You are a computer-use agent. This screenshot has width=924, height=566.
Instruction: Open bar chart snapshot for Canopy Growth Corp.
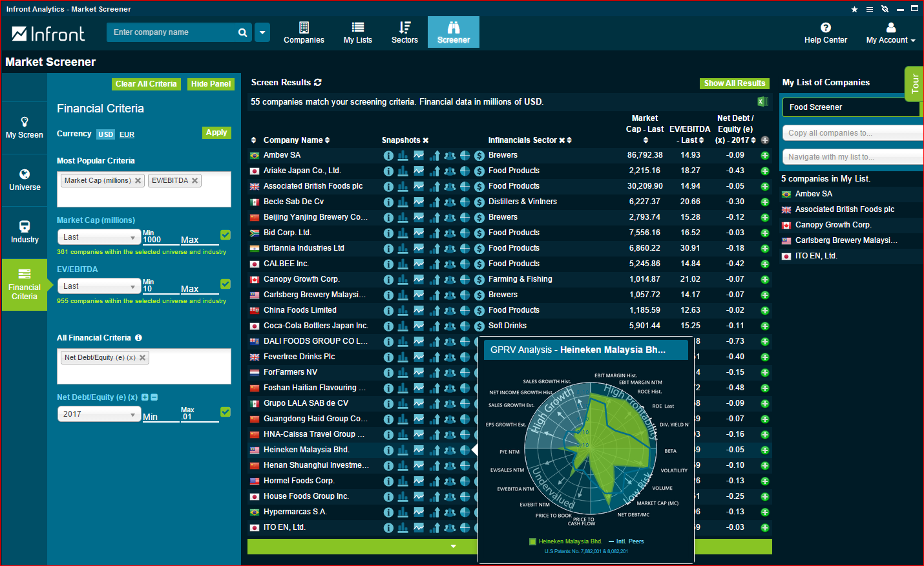pyautogui.click(x=403, y=279)
